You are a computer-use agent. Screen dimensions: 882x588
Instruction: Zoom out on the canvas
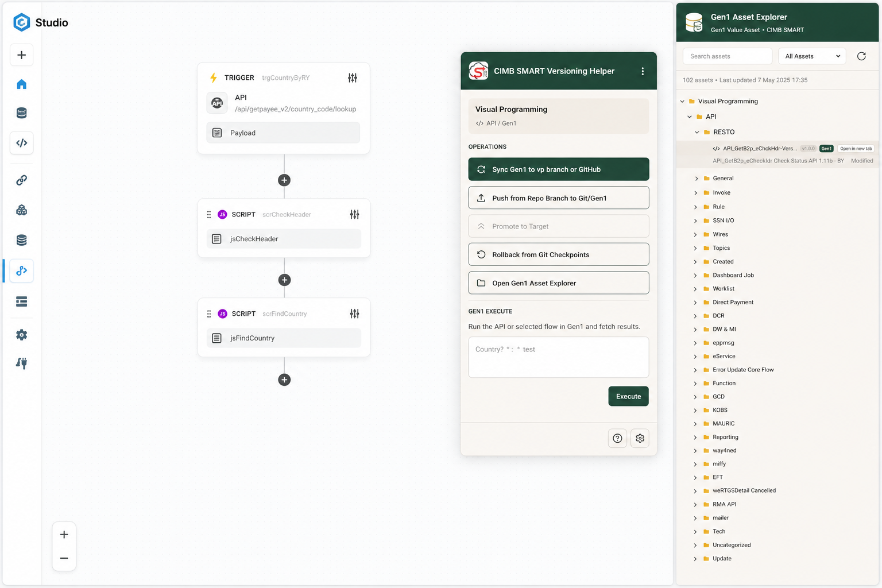[x=64, y=558]
